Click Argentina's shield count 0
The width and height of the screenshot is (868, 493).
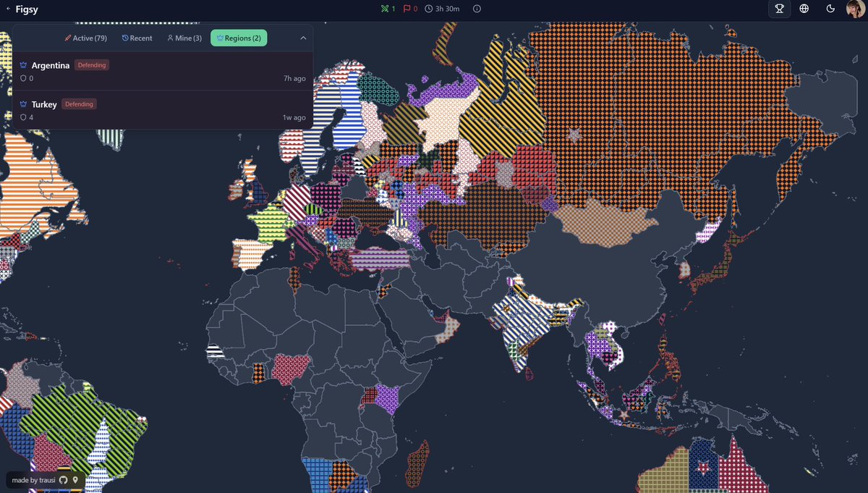[x=27, y=78]
